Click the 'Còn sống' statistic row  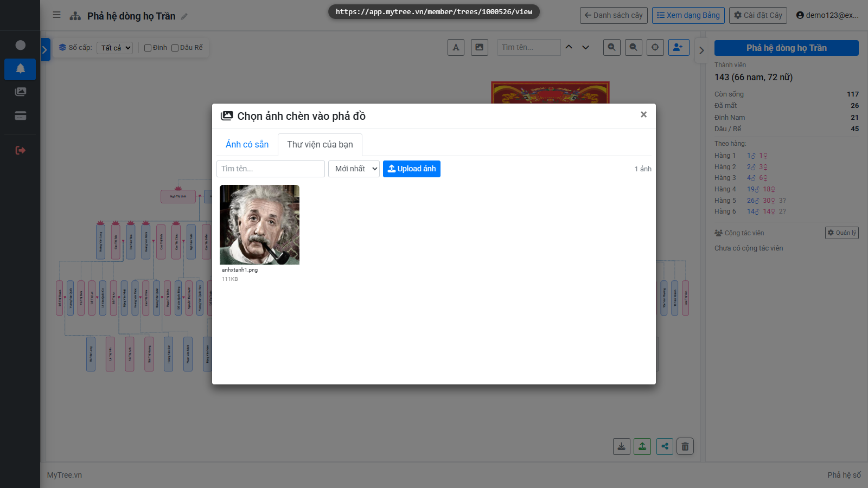coord(787,94)
